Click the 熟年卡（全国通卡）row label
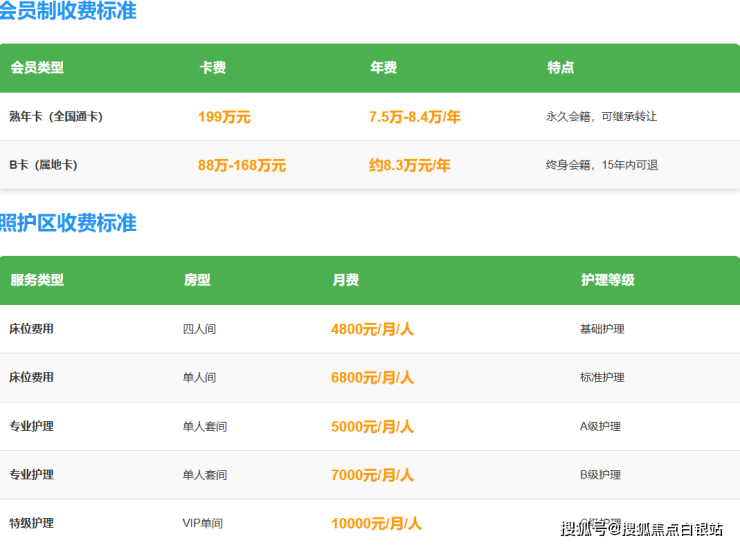Screen dimensions: 740x545 point(56,117)
